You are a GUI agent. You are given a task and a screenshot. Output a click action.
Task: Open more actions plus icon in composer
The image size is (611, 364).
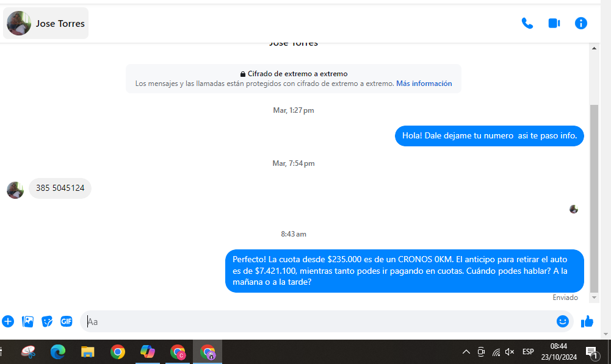(8, 321)
